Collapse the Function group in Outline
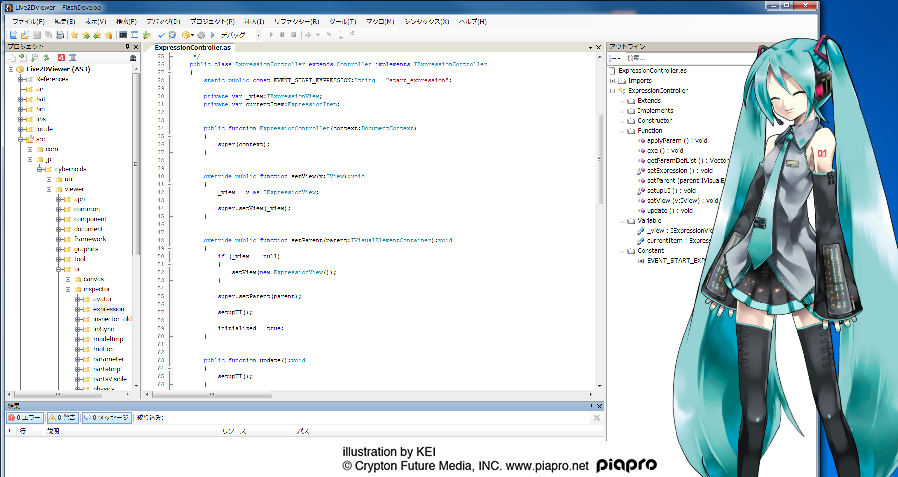The width and height of the screenshot is (898, 477). [x=622, y=131]
